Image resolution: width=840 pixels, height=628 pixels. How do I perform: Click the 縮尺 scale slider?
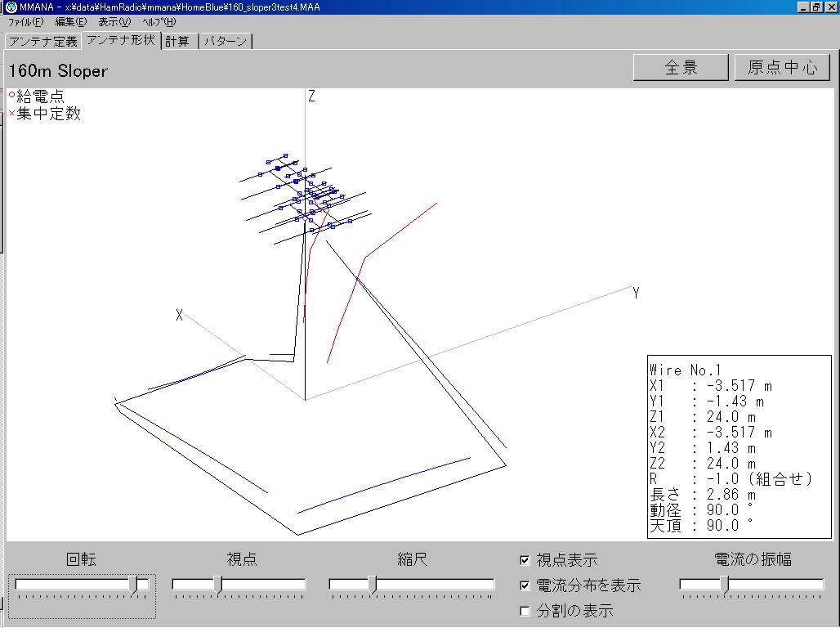[x=373, y=585]
